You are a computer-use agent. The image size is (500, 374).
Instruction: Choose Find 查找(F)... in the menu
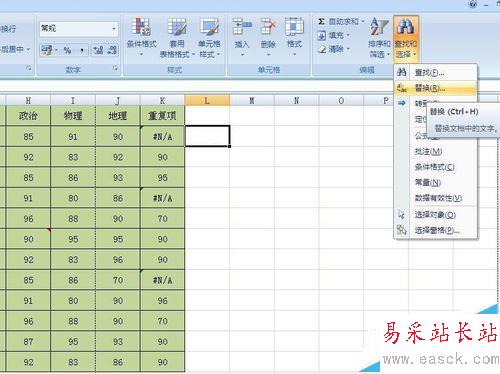click(436, 72)
